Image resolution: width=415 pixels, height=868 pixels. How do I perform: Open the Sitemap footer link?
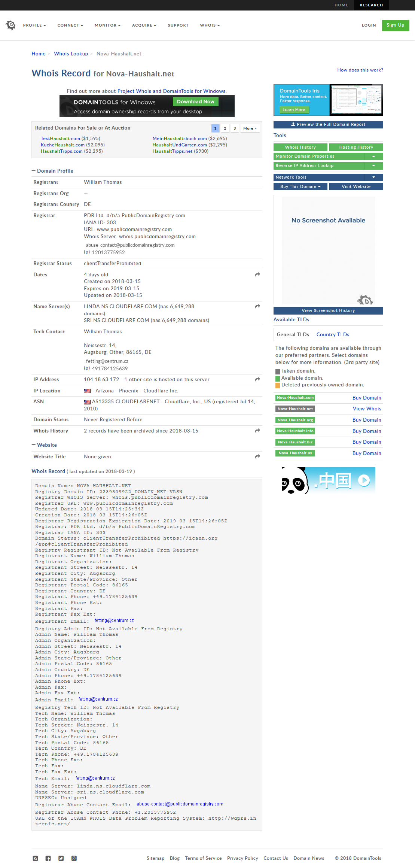click(x=155, y=858)
